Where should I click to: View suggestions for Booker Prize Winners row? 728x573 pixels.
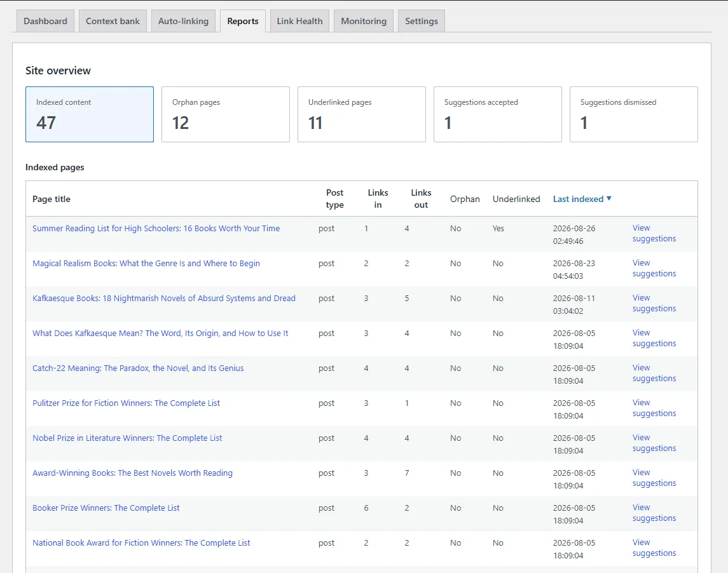point(654,513)
